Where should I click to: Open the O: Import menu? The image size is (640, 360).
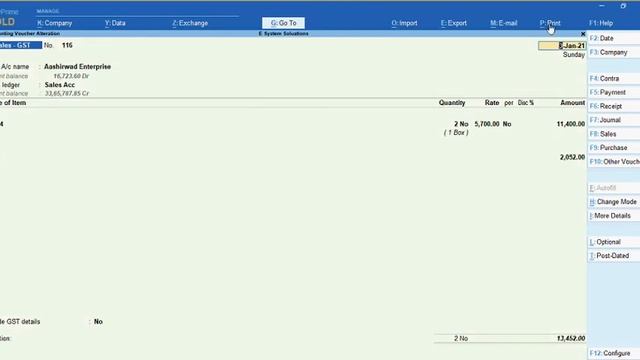pos(404,23)
